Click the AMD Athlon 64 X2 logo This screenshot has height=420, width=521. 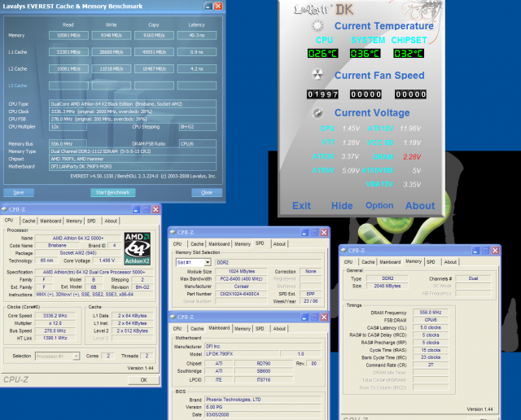coord(138,248)
